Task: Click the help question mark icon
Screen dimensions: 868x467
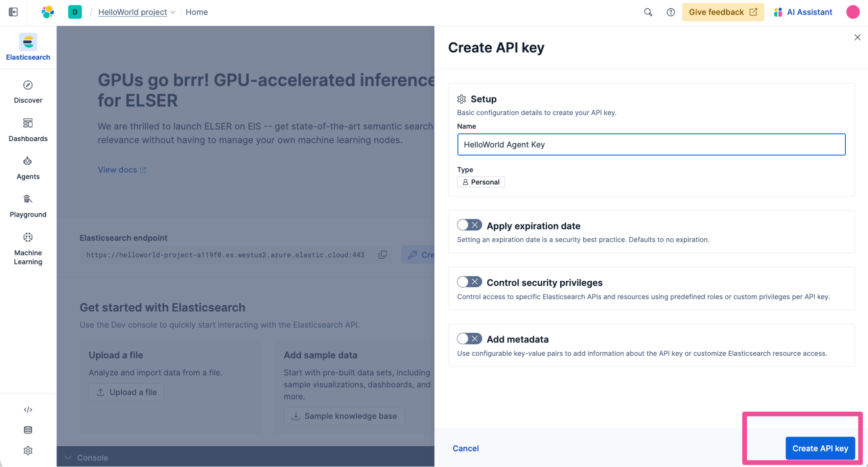Action: [x=670, y=12]
